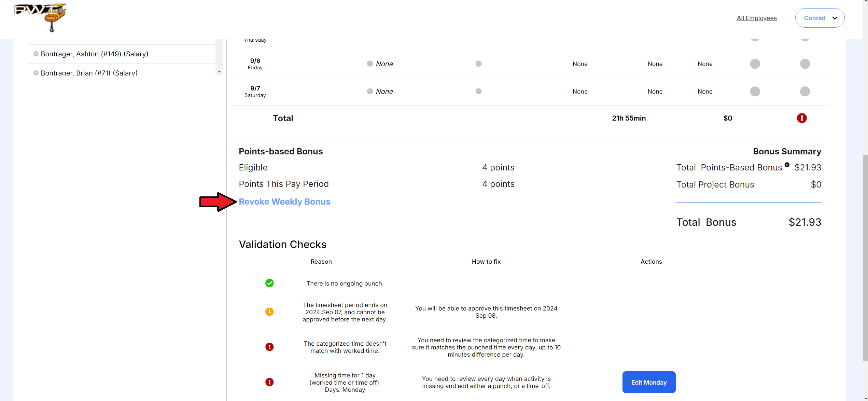This screenshot has width=868, height=401.
Task: Click chevron arrow in Conrad button
Action: [x=835, y=18]
